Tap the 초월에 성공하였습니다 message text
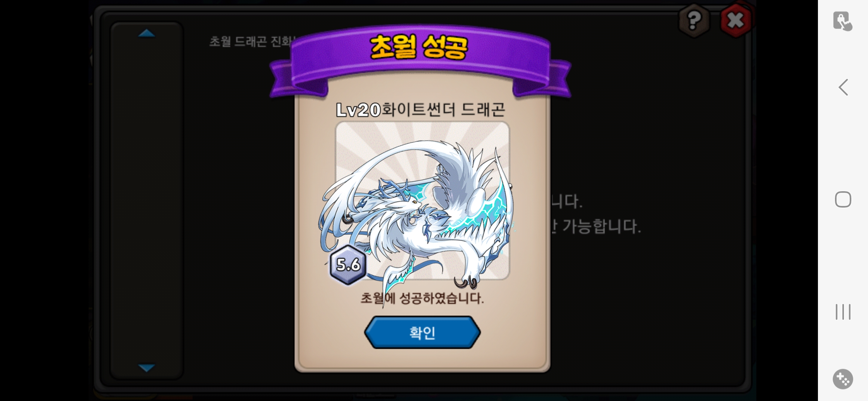The width and height of the screenshot is (868, 401). tap(422, 298)
